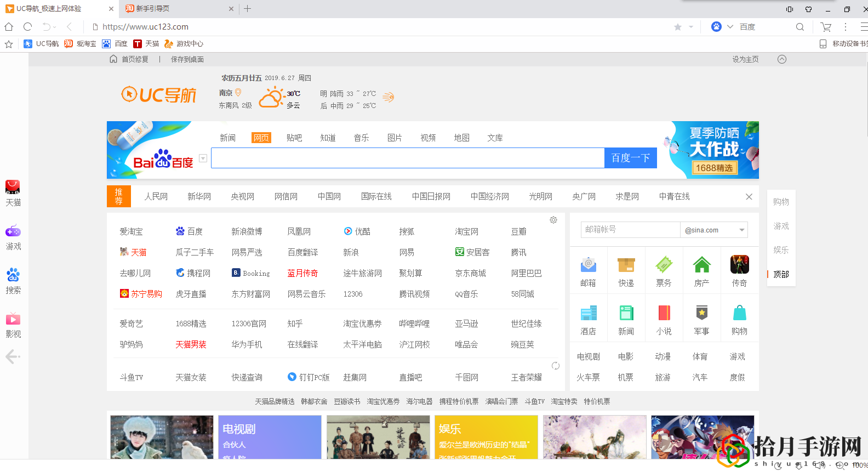868x471 pixels.
Task: Expand search engine selector chevron in toolbar
Action: pyautogui.click(x=730, y=27)
